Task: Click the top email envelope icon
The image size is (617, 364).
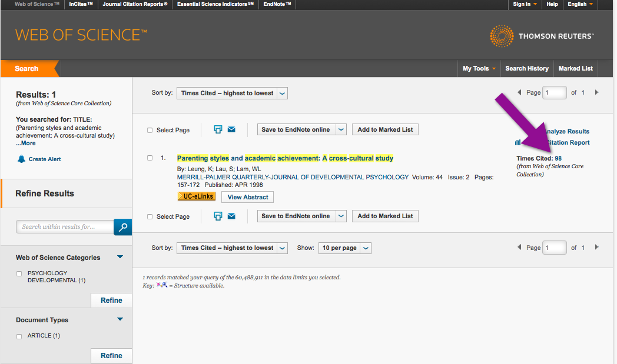Action: [231, 129]
